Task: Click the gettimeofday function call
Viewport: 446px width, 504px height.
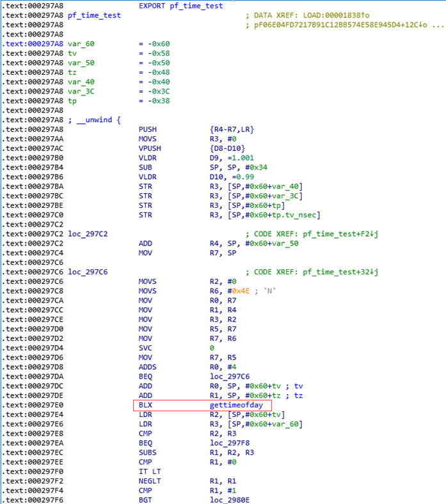Action: [x=236, y=406]
